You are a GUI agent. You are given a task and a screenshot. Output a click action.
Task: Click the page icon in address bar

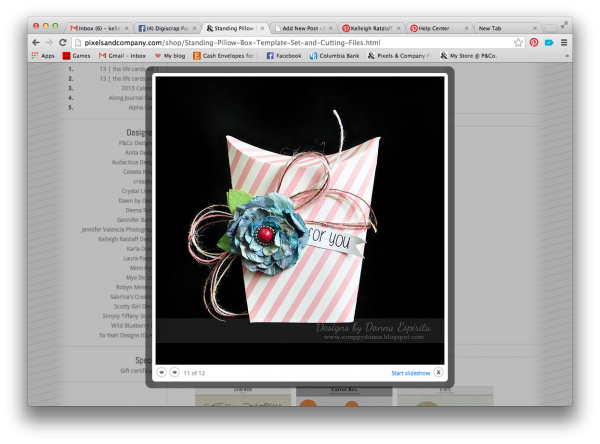point(78,42)
